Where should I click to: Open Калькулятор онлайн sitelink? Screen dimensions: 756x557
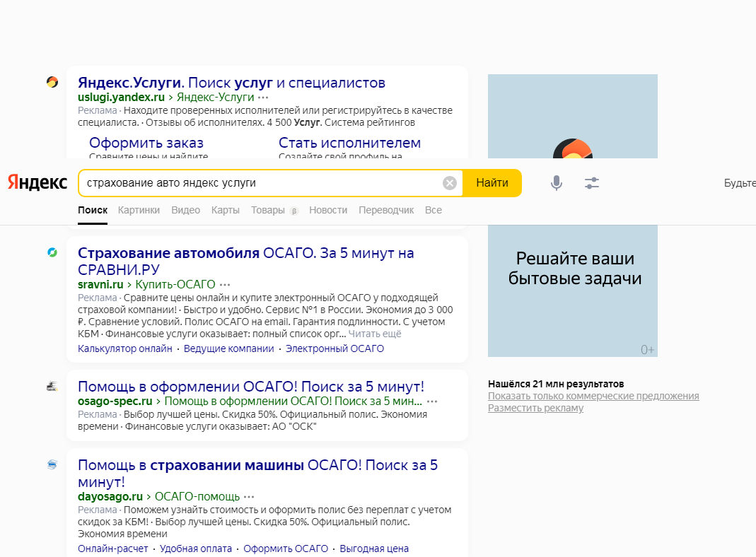pyautogui.click(x=125, y=348)
